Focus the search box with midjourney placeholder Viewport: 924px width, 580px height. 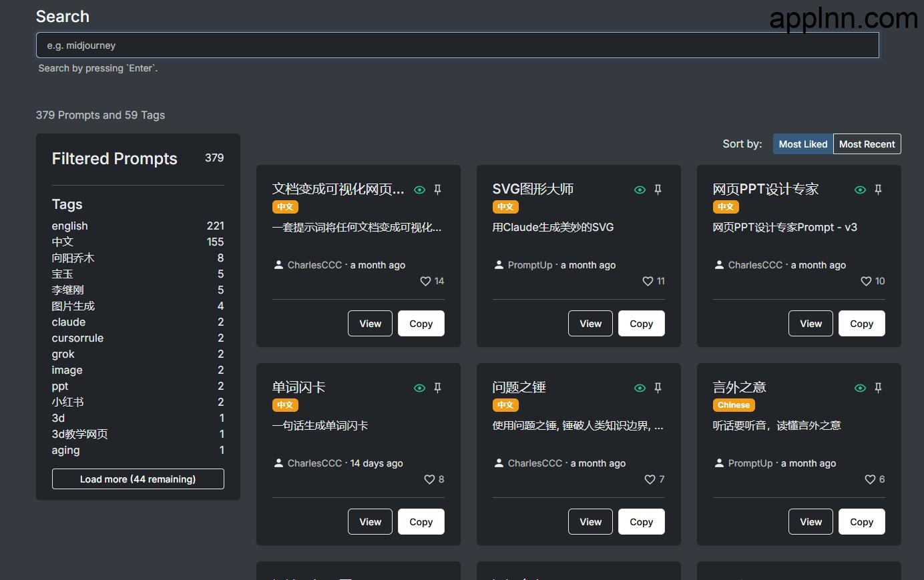click(457, 45)
